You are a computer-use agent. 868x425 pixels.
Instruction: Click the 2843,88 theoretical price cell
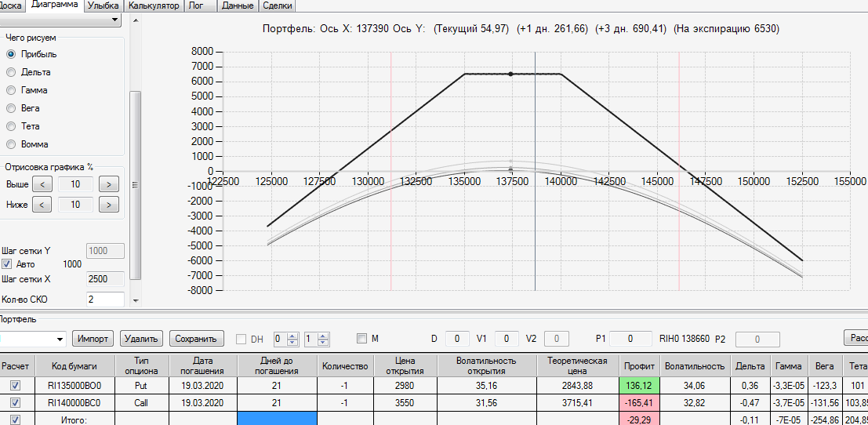coord(579,385)
